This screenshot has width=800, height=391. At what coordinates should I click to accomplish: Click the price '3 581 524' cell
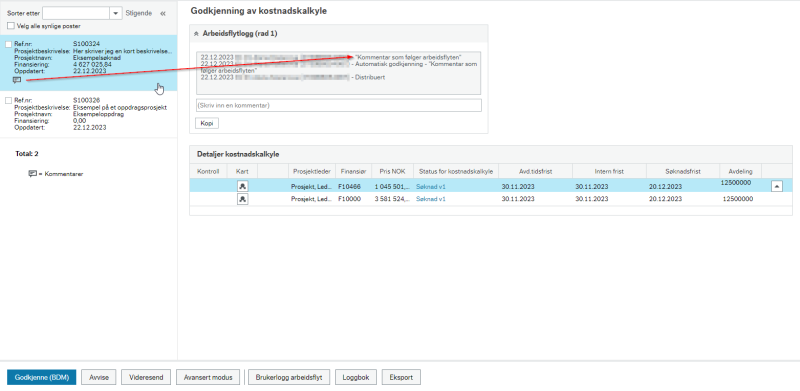click(392, 199)
